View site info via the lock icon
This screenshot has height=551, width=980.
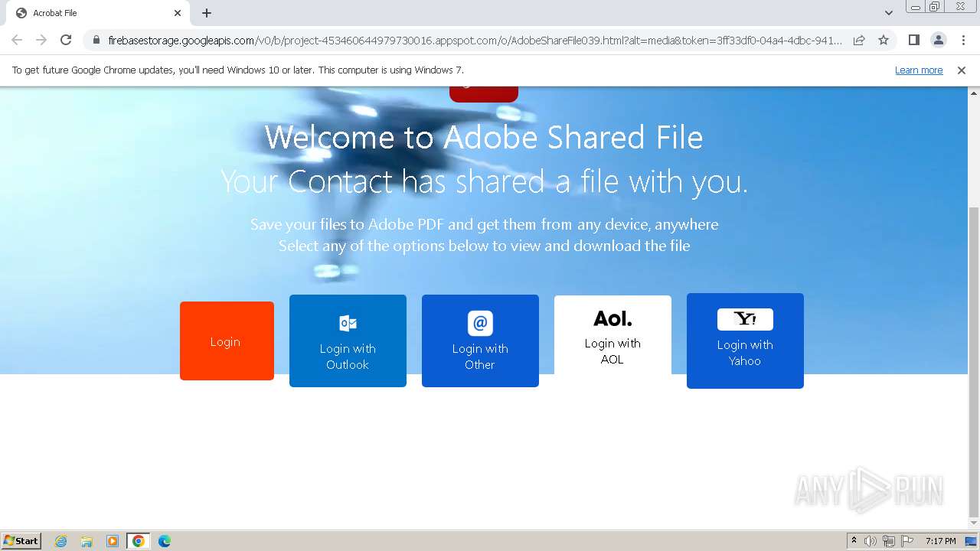96,40
